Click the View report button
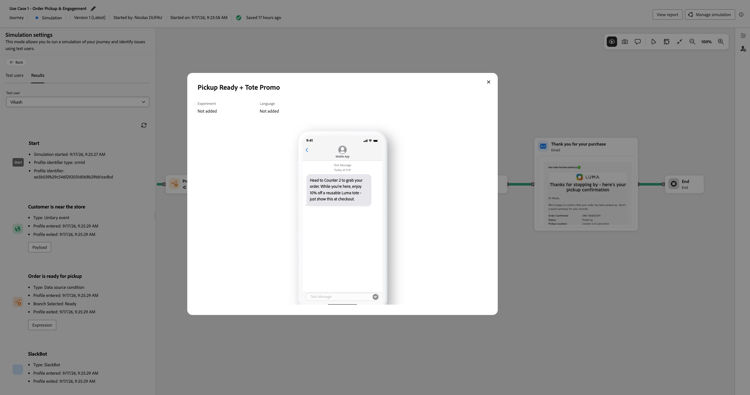Viewport: 750px width, 395px height. pyautogui.click(x=667, y=14)
